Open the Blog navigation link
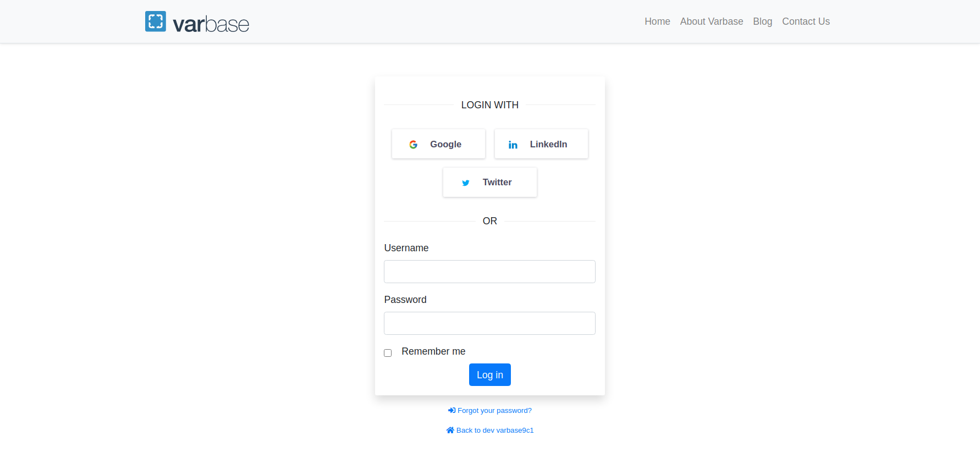Image resolution: width=980 pixels, height=469 pixels. (762, 21)
